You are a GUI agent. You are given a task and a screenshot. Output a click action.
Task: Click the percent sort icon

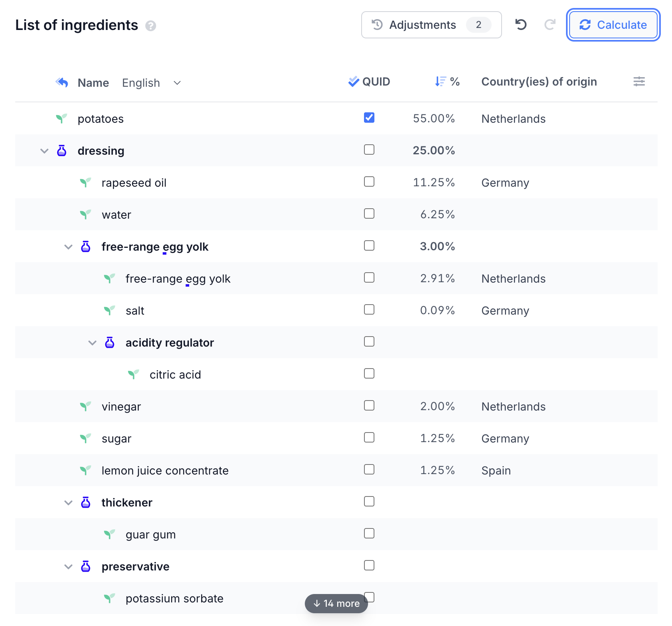[440, 82]
